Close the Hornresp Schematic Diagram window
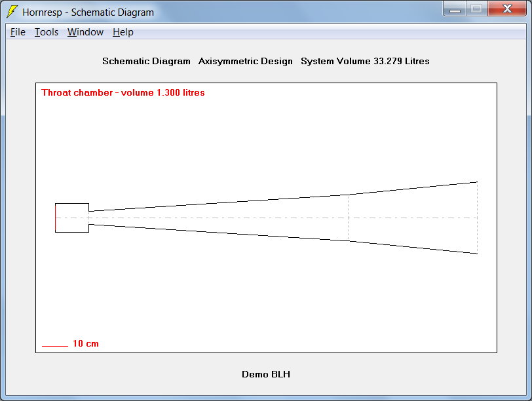The image size is (532, 401). point(507,9)
